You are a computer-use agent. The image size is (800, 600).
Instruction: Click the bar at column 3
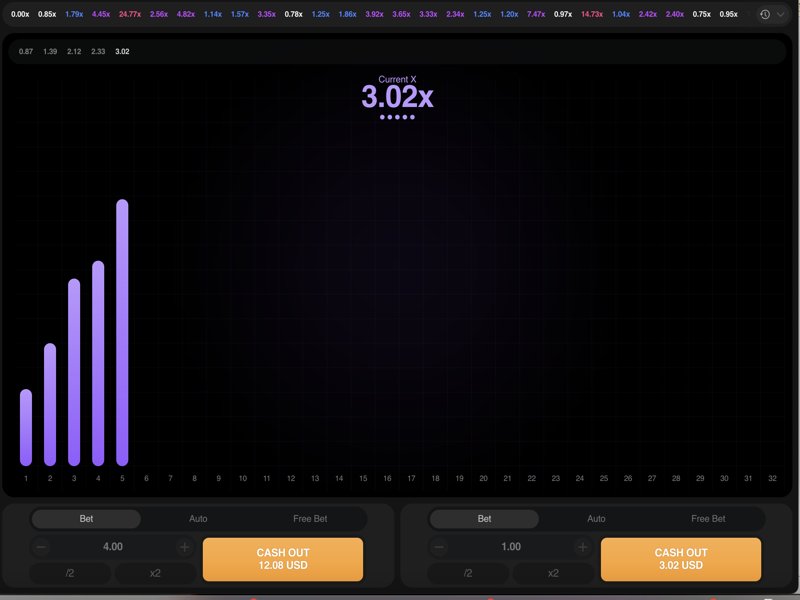coord(74,372)
